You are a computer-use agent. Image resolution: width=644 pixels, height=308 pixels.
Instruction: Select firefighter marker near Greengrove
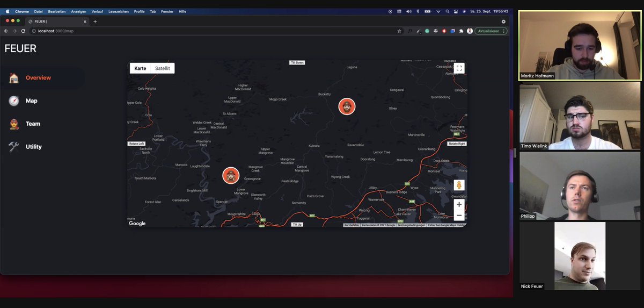coord(231,175)
